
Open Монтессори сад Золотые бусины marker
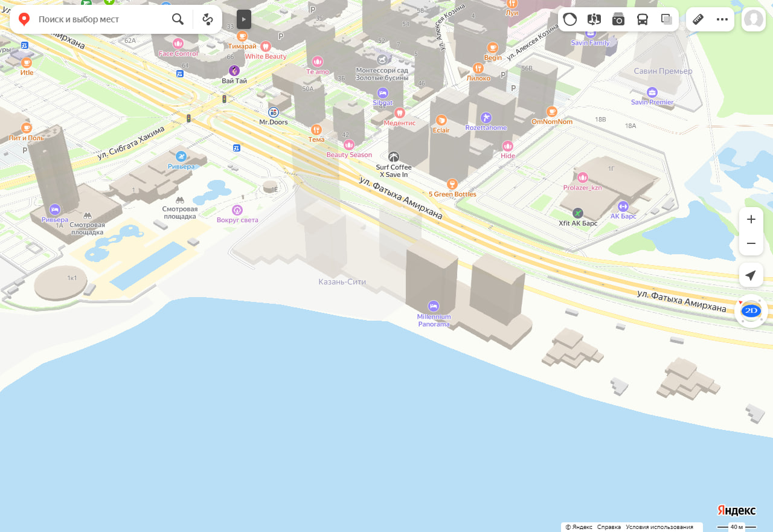pos(382,60)
